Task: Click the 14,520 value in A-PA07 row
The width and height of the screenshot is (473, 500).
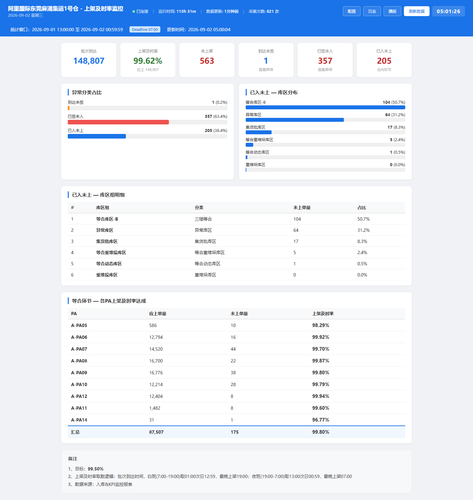Action: tap(156, 349)
